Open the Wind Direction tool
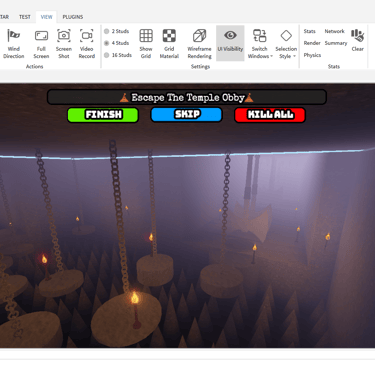The width and height of the screenshot is (375, 366). [14, 44]
